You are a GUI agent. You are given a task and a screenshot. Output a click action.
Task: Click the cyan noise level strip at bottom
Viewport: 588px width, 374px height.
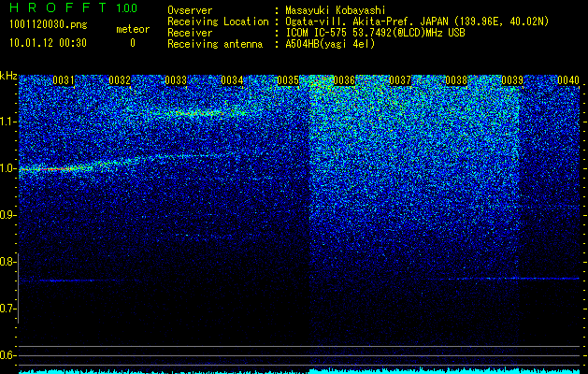point(299,370)
